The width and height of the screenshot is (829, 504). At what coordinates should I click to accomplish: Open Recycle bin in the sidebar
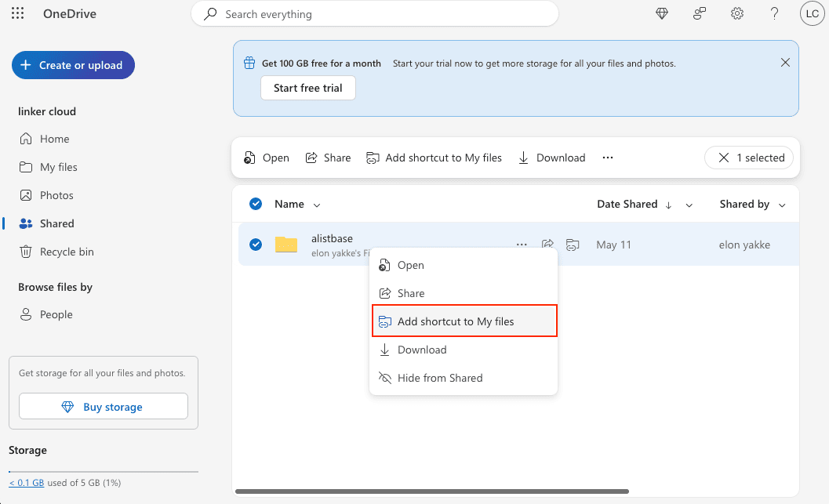(56, 252)
